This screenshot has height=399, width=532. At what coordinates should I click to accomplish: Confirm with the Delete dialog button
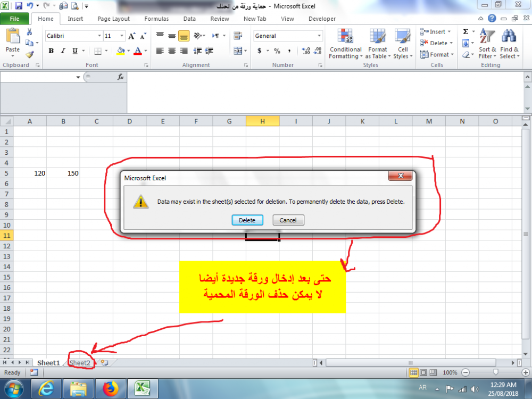(x=247, y=220)
